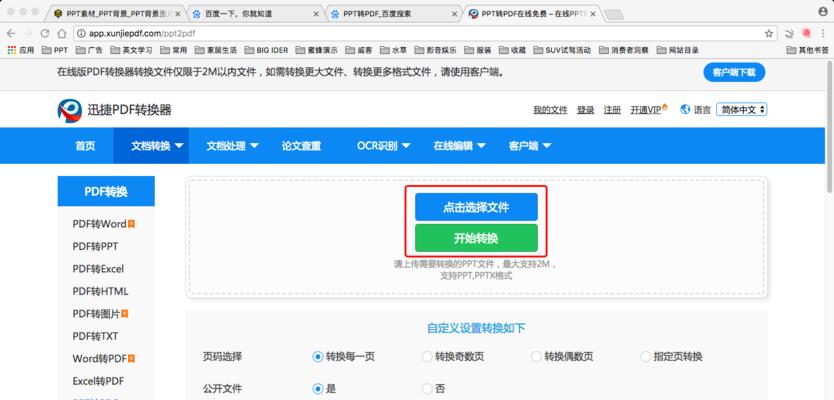The width and height of the screenshot is (834, 400).
Task: Set 公开文件 to 否
Action: click(x=427, y=389)
